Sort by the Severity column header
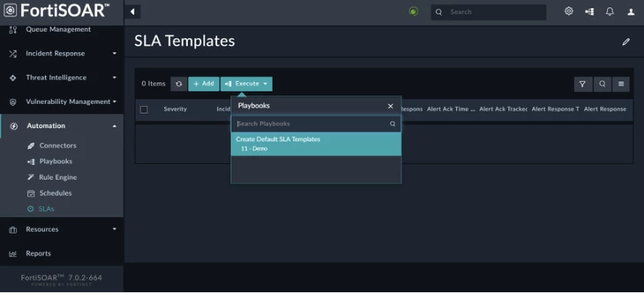Image resolution: width=644 pixels, height=293 pixels. (176, 109)
